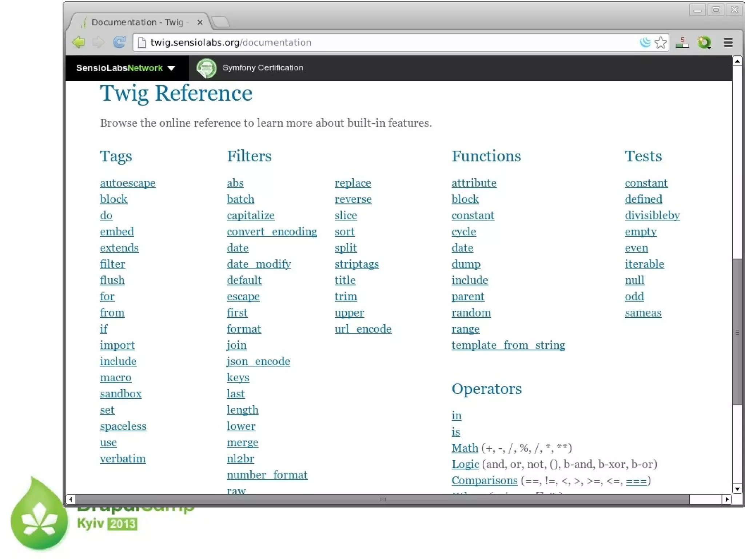The image size is (745, 560).
Task: Reload the page with the refresh icon
Action: pyautogui.click(x=119, y=42)
